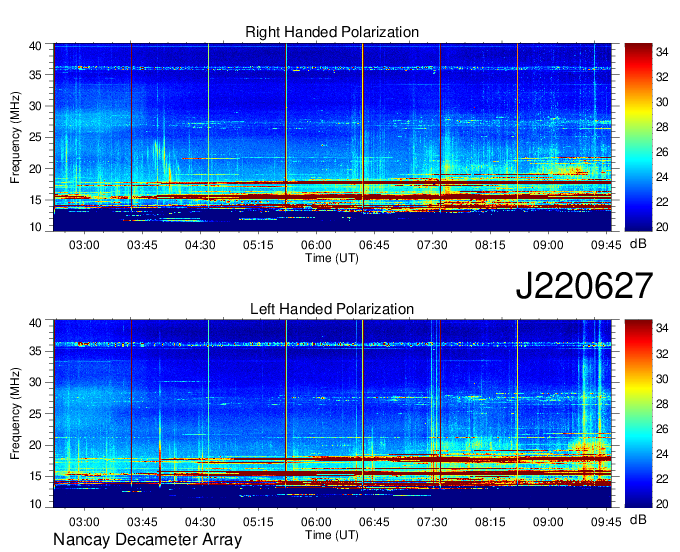Click the 32 dB value on Left Handed color bar
This screenshot has height=552, width=680.
(662, 354)
